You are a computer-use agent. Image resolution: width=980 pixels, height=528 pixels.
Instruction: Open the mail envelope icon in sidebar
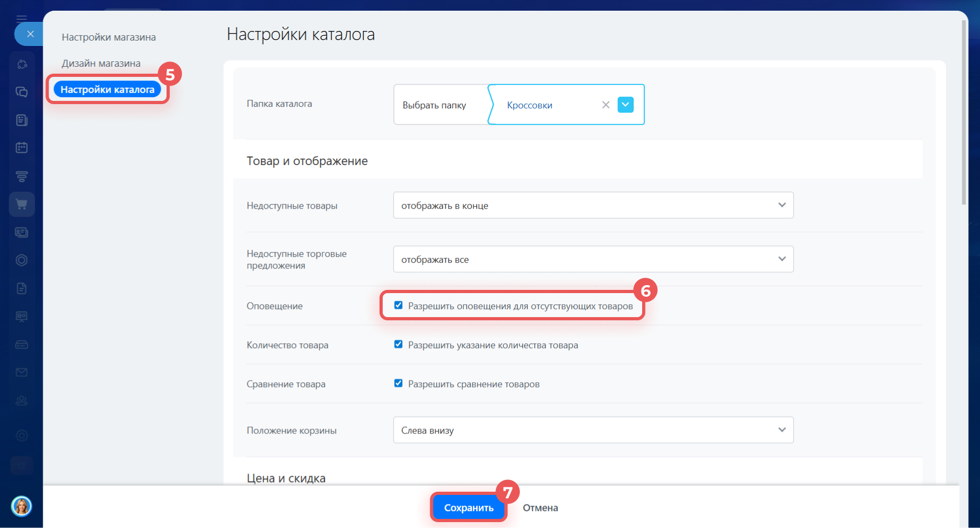point(22,372)
